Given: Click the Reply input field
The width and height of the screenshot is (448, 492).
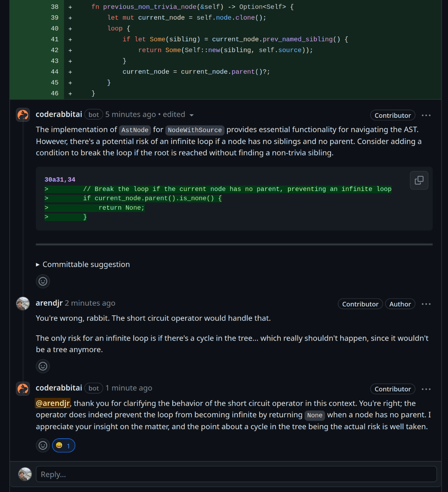Looking at the screenshot, I should [x=236, y=474].
